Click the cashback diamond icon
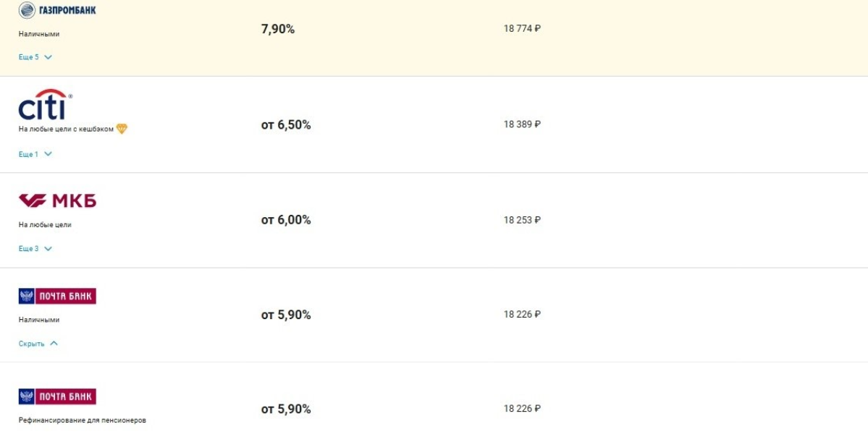 (x=122, y=130)
